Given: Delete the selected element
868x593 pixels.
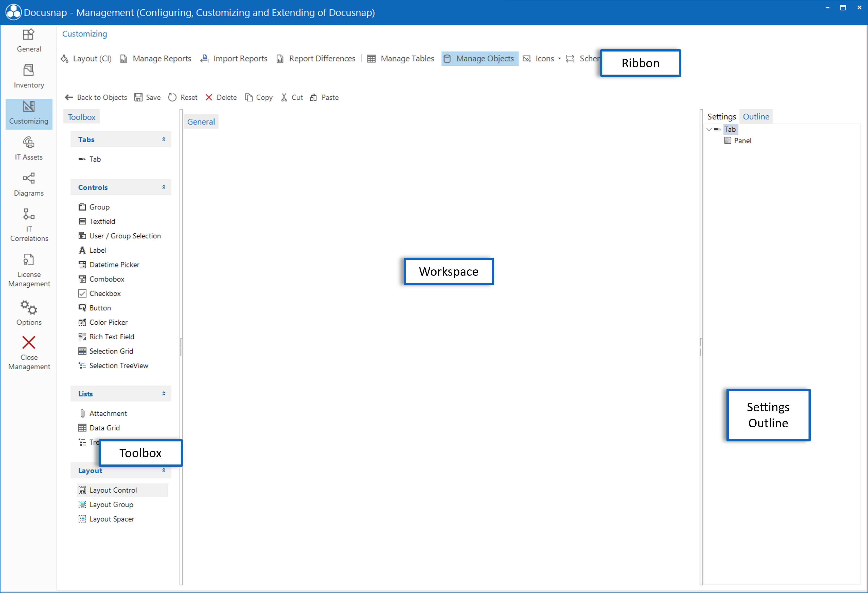Looking at the screenshot, I should click(x=221, y=97).
